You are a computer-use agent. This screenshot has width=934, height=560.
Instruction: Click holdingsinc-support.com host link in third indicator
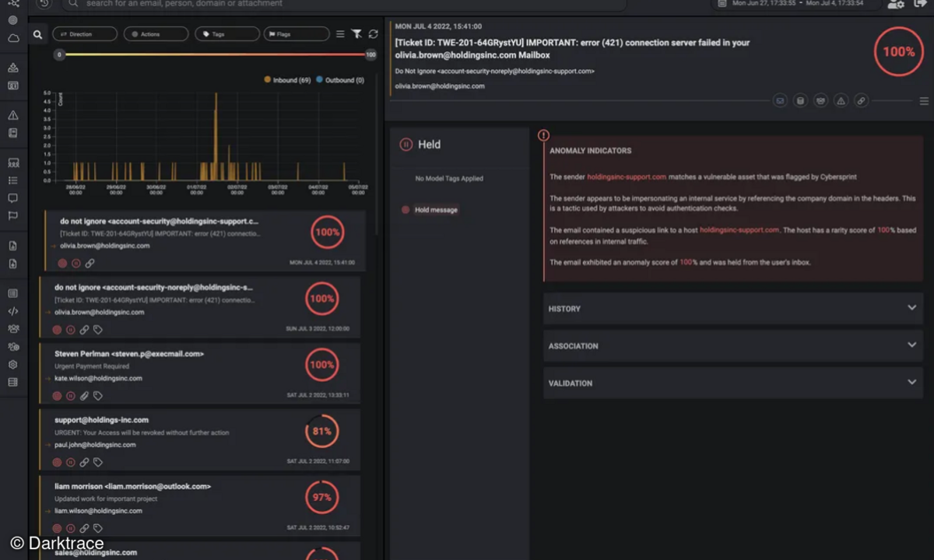[739, 230]
